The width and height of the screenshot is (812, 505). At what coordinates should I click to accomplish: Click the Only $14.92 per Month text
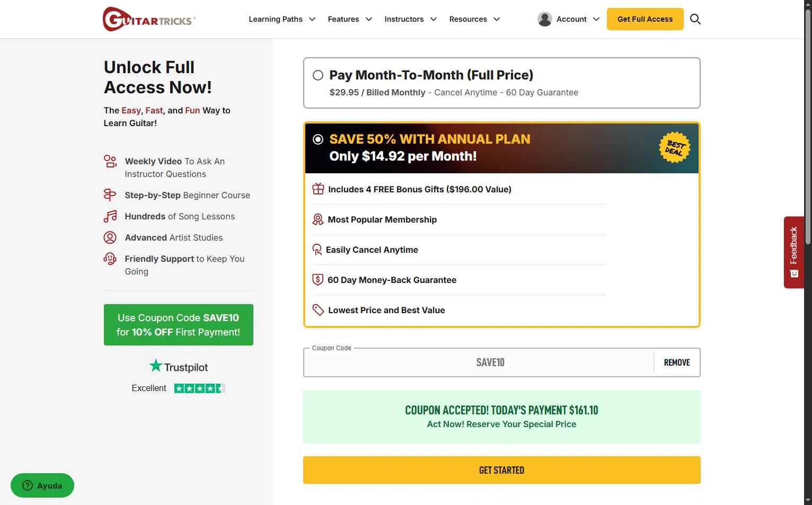click(x=403, y=156)
